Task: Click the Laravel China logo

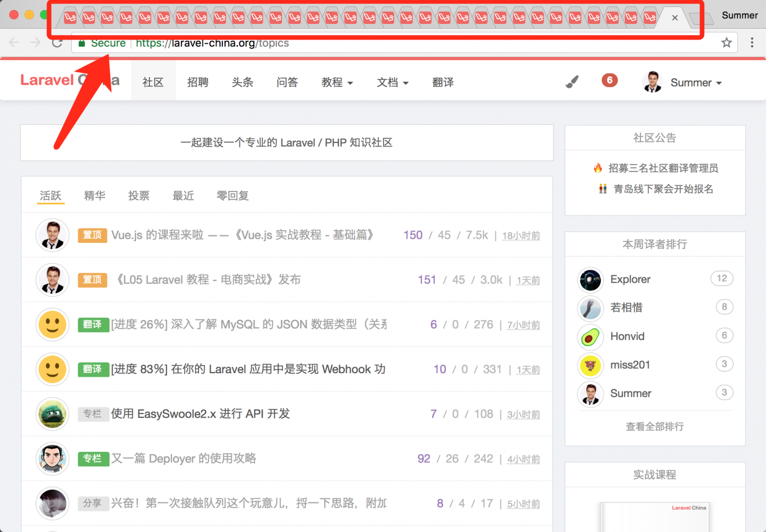Action: [69, 80]
